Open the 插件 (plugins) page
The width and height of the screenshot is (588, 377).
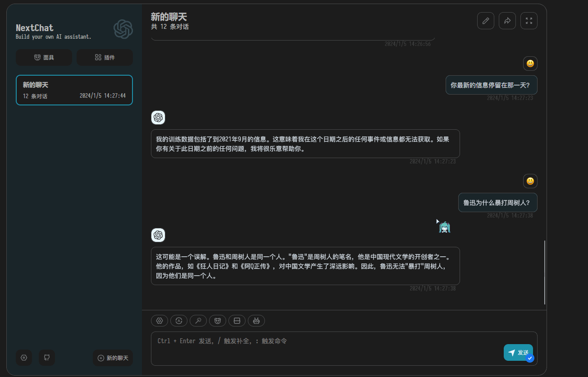tap(105, 58)
